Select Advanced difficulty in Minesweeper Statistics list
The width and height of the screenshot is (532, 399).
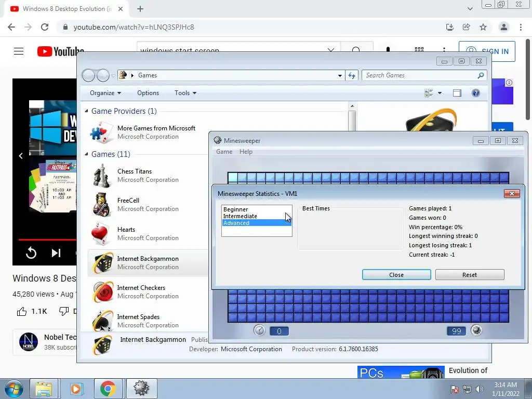(x=257, y=223)
